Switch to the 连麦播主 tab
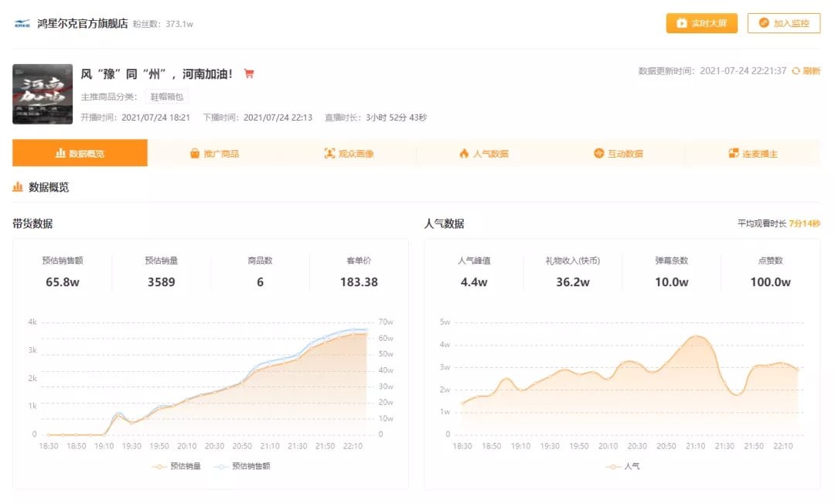Screen dimensions: 835x504 pos(753,153)
